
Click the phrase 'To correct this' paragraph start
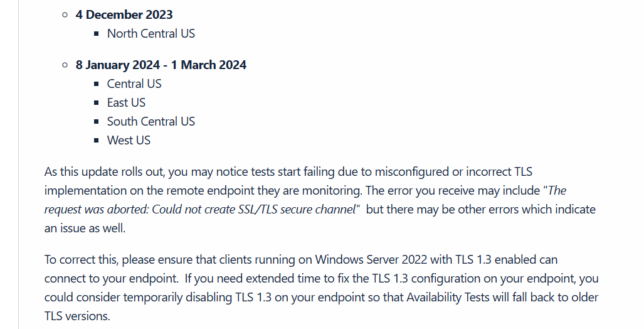82,260
